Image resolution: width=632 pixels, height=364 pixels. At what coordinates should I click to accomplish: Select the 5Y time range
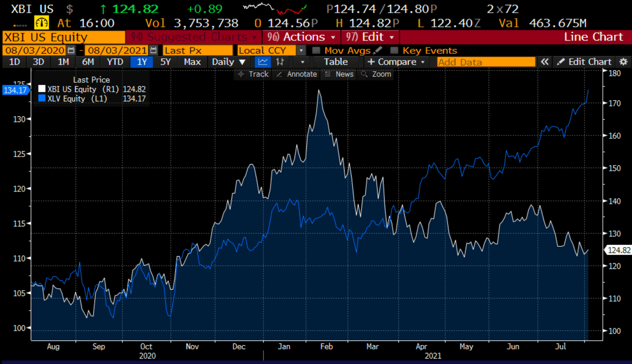tap(166, 62)
